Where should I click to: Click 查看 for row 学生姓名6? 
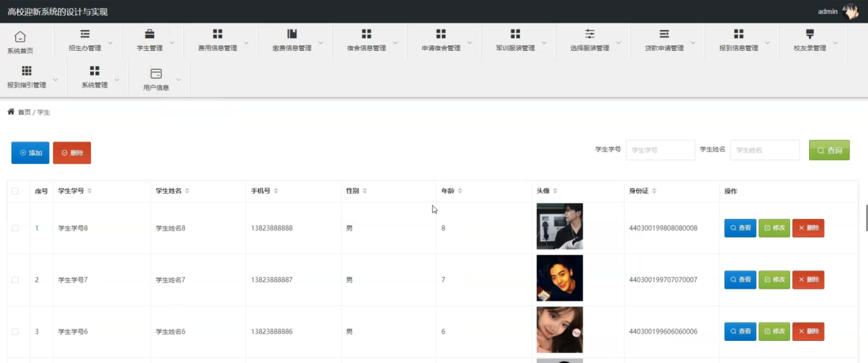pyautogui.click(x=740, y=331)
